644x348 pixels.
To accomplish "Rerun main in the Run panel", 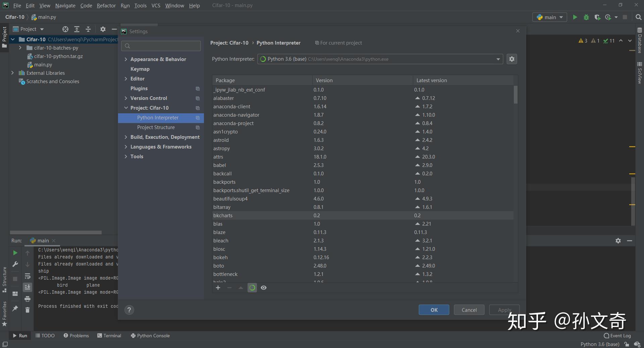I will point(15,253).
